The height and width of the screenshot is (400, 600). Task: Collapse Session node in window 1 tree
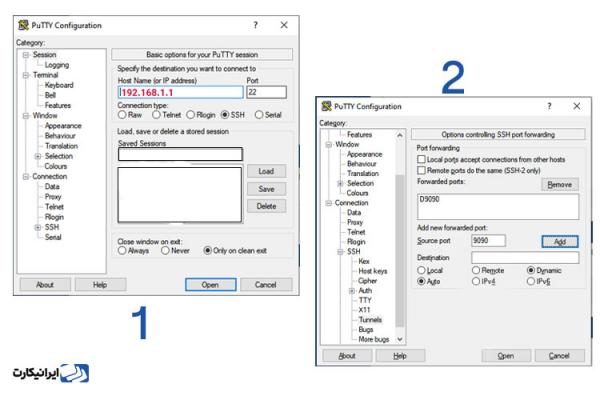tap(26, 55)
